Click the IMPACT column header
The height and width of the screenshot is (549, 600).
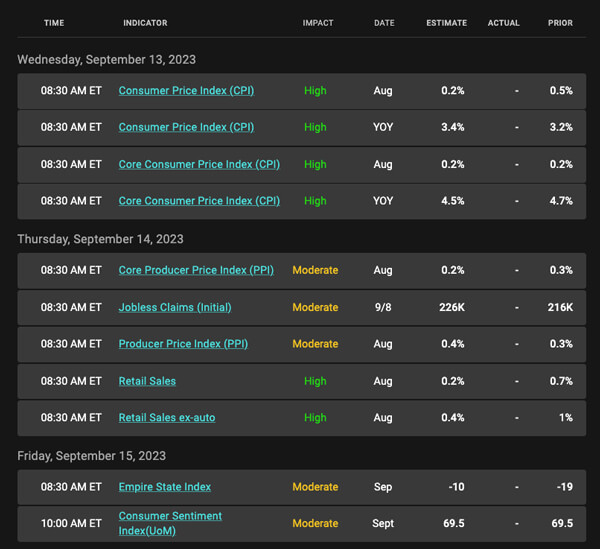pyautogui.click(x=318, y=23)
